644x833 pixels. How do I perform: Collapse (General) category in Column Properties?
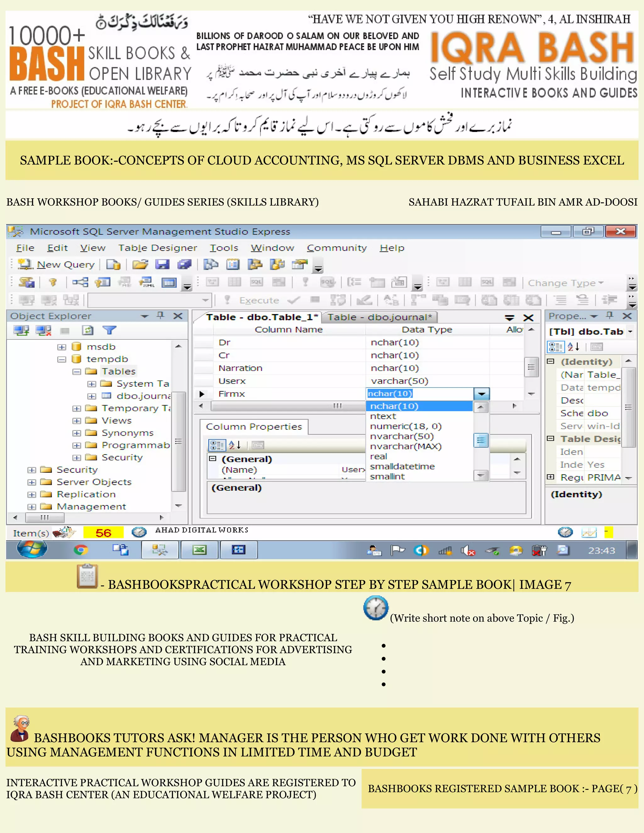(x=213, y=459)
